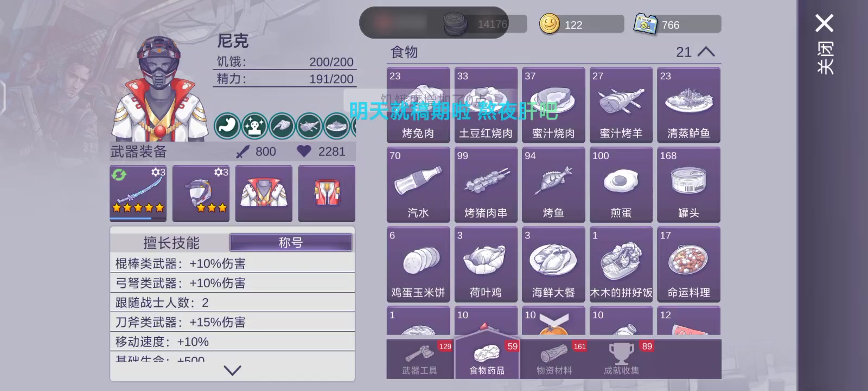The height and width of the screenshot is (391, 868).
Task: Select the 命运料理 dish item
Action: click(x=688, y=264)
